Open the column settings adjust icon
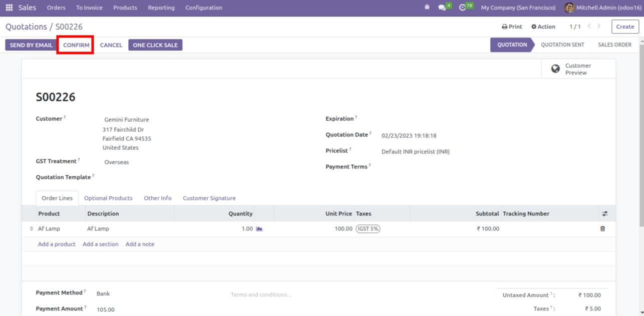Screen dimensions: 644x316 [x=604, y=213]
